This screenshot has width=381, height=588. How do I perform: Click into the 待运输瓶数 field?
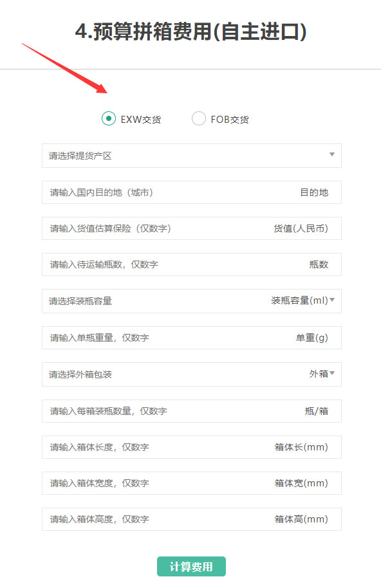point(192,264)
